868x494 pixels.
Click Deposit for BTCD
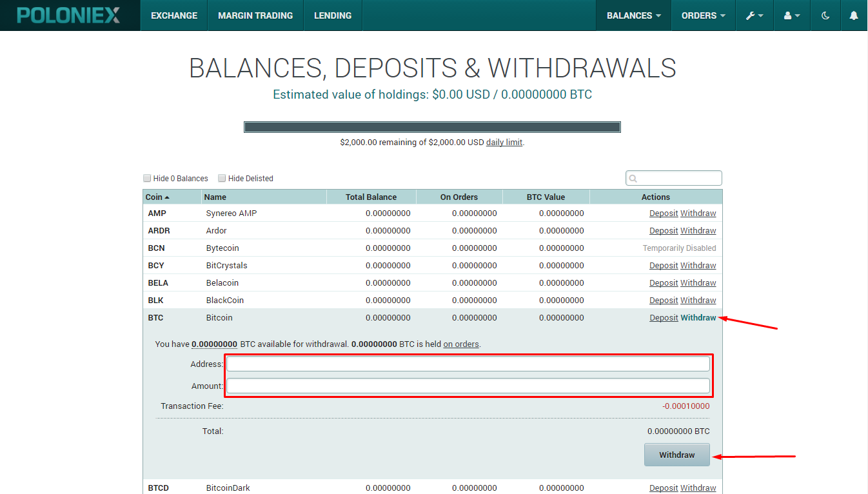pyautogui.click(x=664, y=488)
